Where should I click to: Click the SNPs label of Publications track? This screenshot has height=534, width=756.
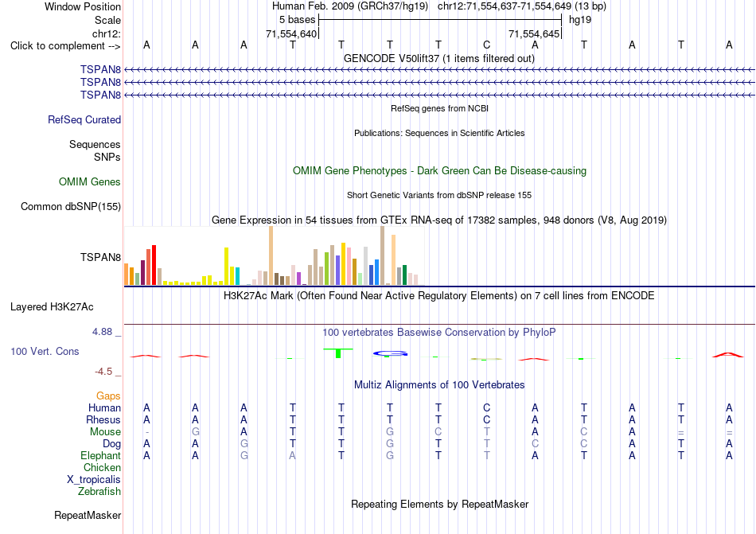pos(107,157)
